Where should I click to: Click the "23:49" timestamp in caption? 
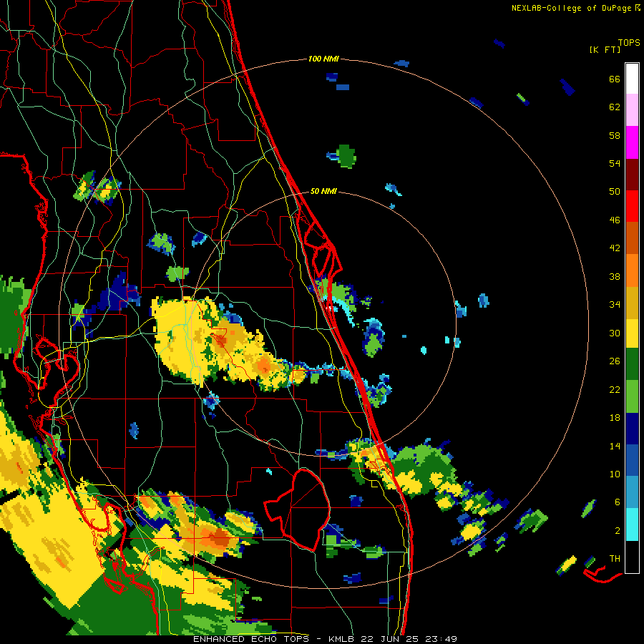pyautogui.click(x=440, y=639)
